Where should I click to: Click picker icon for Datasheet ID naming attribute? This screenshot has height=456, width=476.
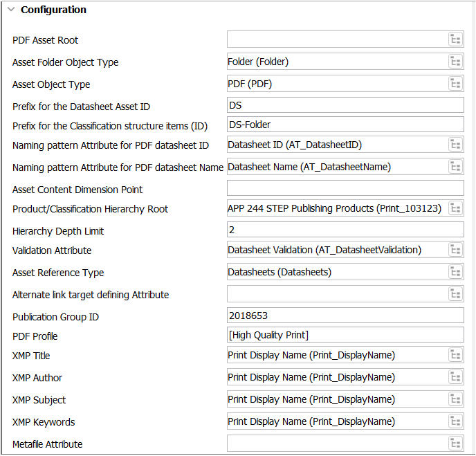tap(455, 145)
